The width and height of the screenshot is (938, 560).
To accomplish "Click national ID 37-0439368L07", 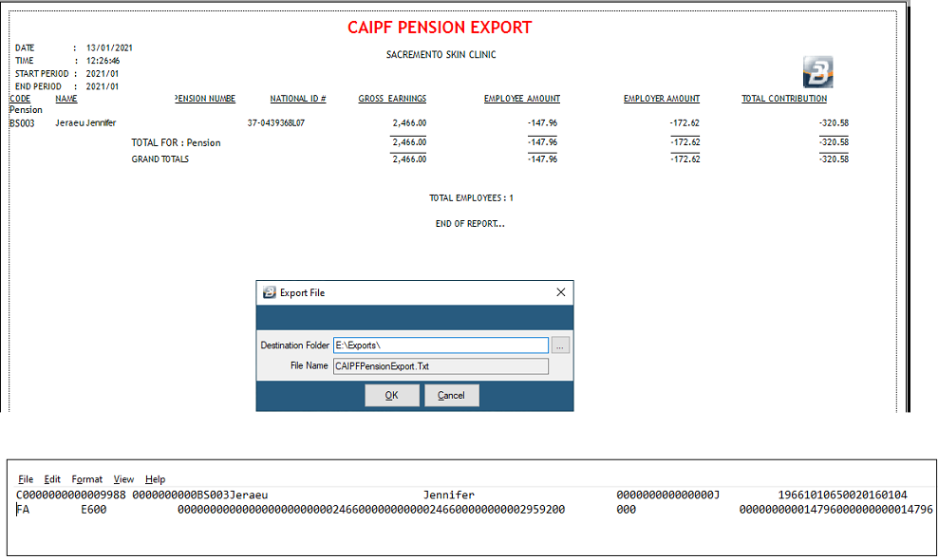I will coord(275,122).
